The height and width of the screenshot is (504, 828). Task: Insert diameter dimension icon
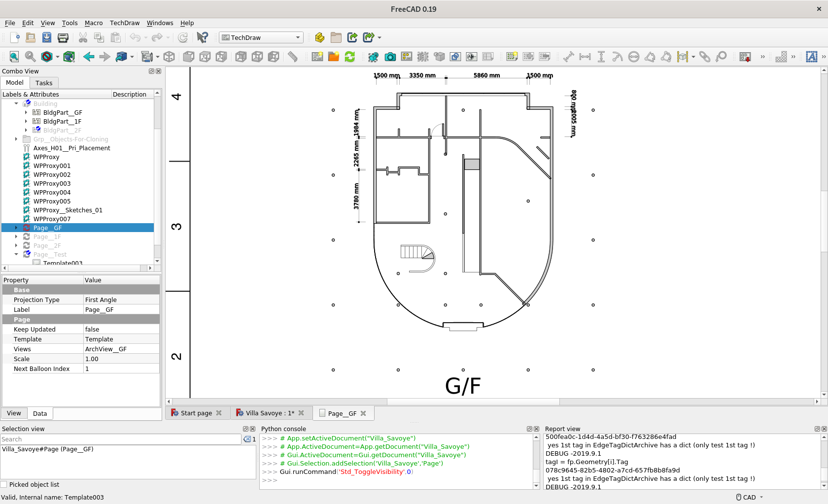tap(634, 57)
